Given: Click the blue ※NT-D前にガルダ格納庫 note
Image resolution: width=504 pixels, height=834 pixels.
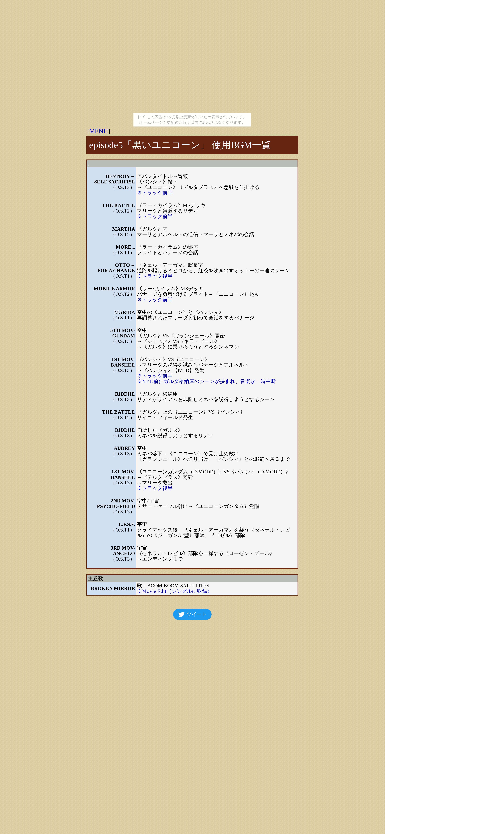Looking at the screenshot, I should tap(206, 381).
